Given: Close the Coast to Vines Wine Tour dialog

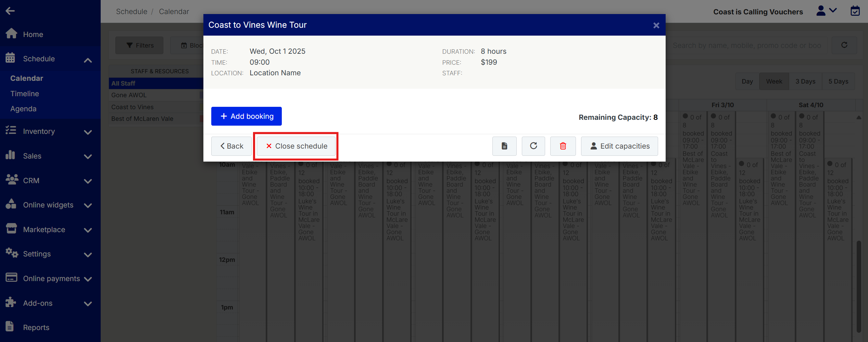Looking at the screenshot, I should point(656,25).
